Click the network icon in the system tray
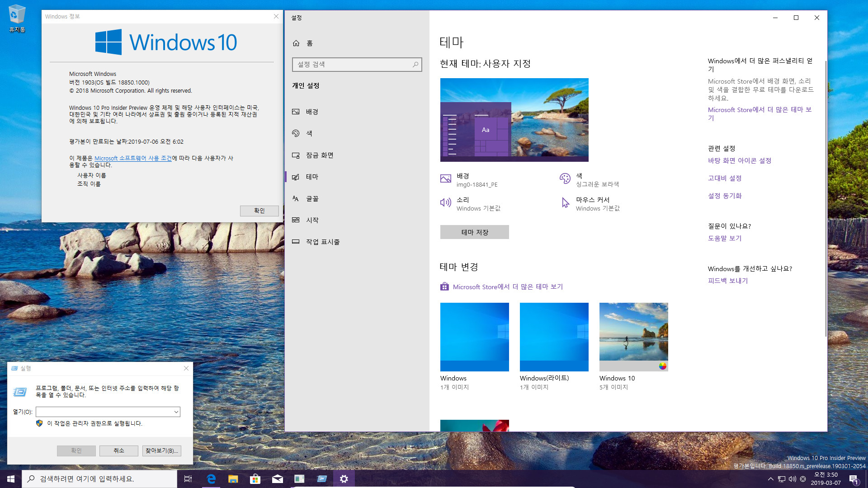The image size is (868, 488). (781, 479)
